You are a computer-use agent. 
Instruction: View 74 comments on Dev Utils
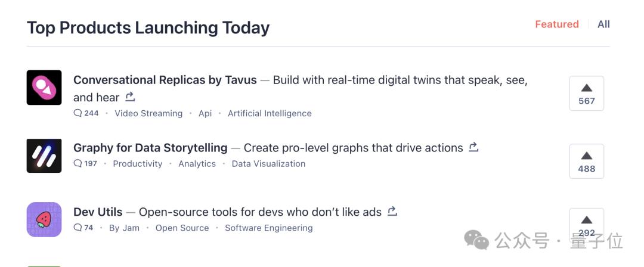pos(83,228)
